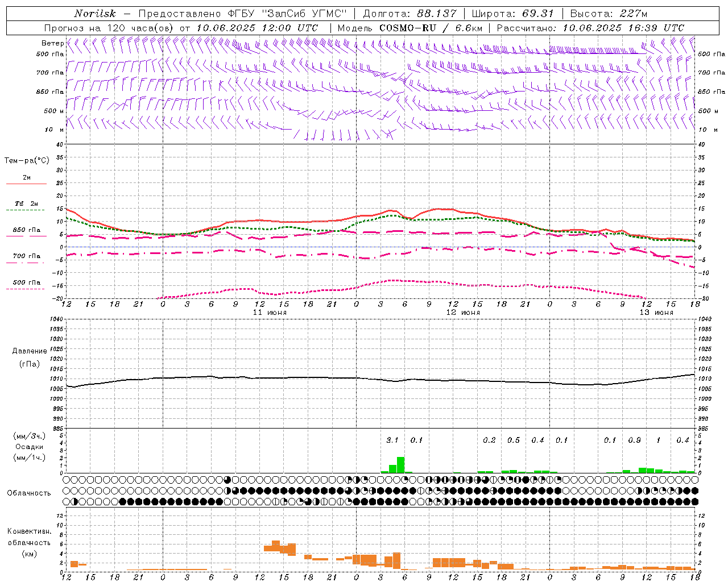Click the solid red 2м legend line
Viewport: 728px width, 582px height.
tap(26, 184)
